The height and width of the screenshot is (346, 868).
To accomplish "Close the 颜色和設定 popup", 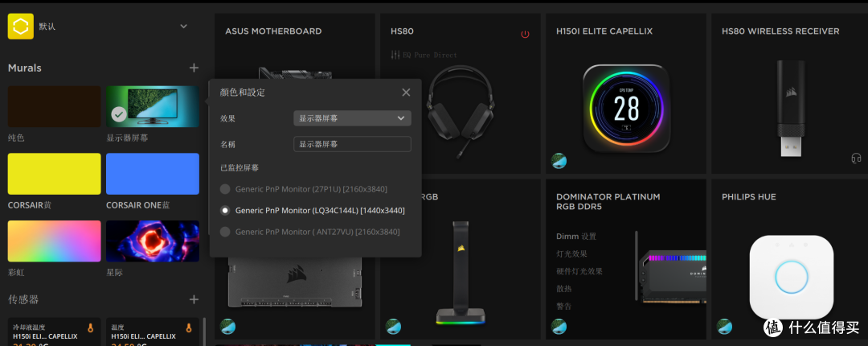I will (407, 92).
